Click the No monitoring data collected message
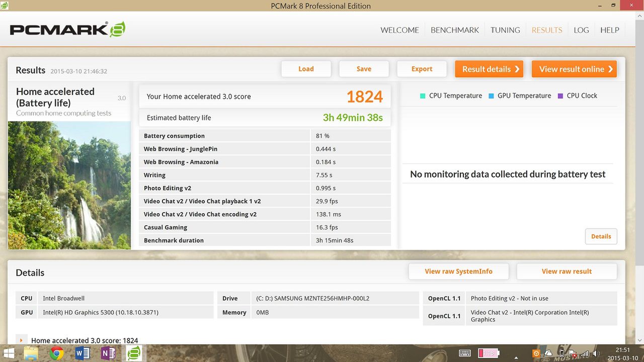The image size is (644, 362). coord(508,174)
